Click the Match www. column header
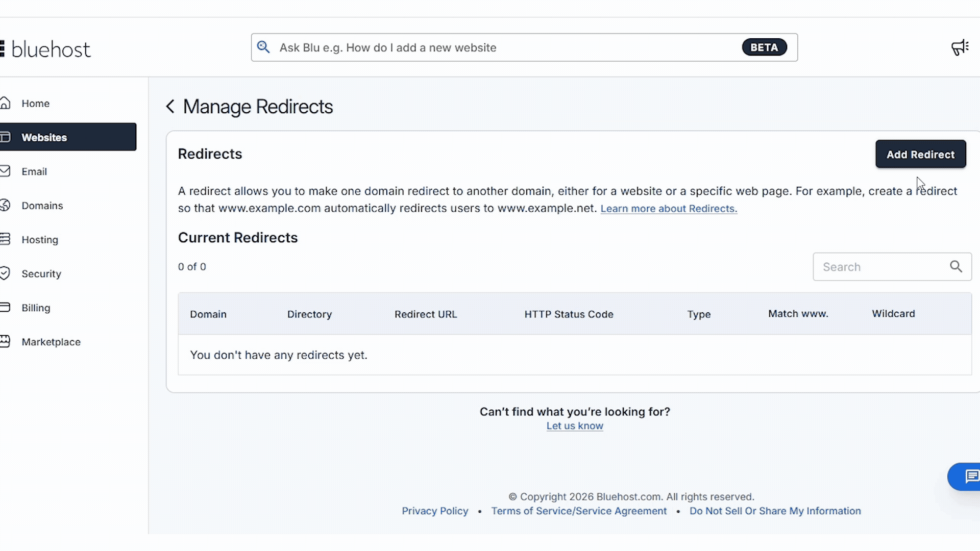 798,314
